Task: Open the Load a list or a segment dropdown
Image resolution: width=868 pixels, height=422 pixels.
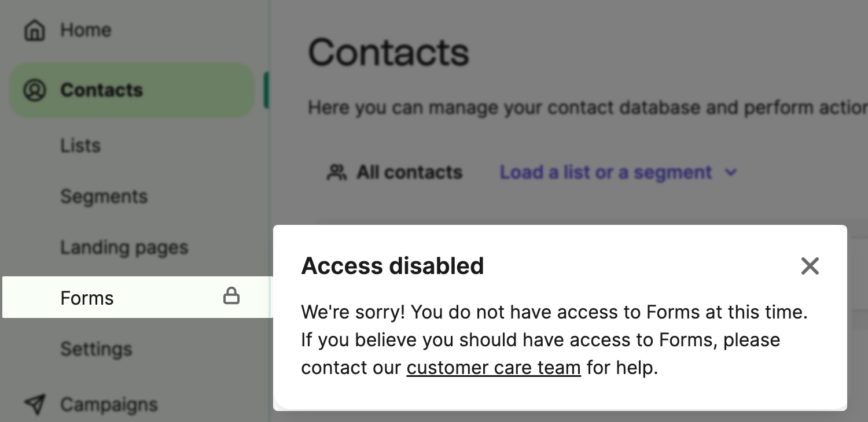Action: 605,172
